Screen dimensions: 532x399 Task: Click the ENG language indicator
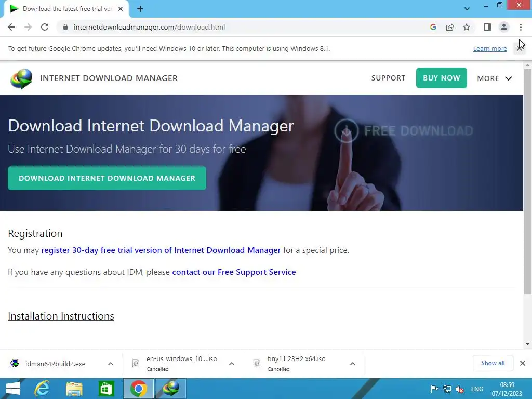(x=477, y=389)
